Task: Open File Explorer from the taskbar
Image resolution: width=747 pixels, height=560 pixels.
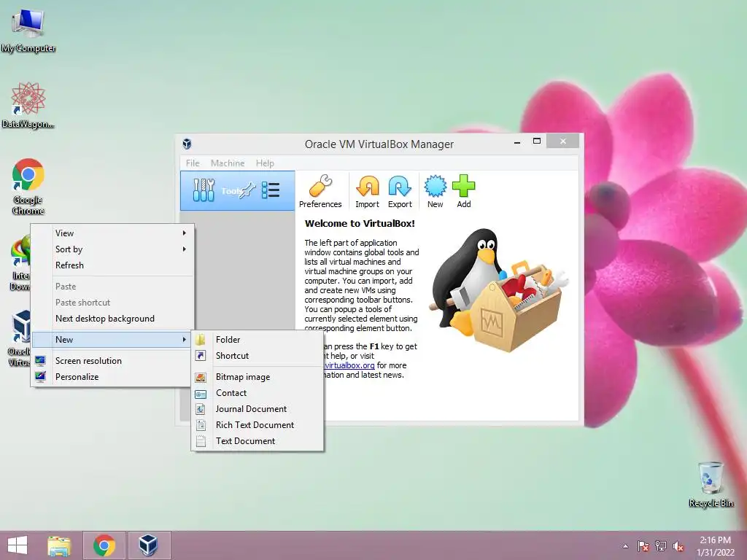Action: (x=59, y=545)
